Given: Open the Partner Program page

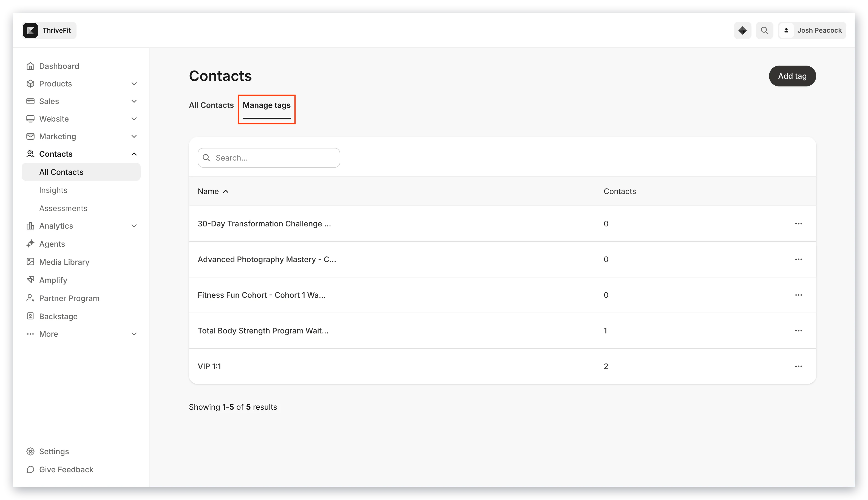Looking at the screenshot, I should (x=69, y=298).
